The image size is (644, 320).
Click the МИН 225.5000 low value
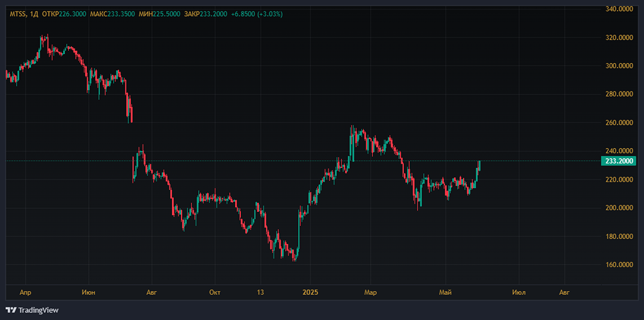166,14
